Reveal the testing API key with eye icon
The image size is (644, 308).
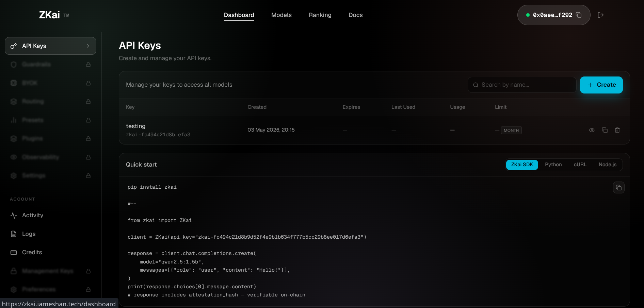[592, 130]
